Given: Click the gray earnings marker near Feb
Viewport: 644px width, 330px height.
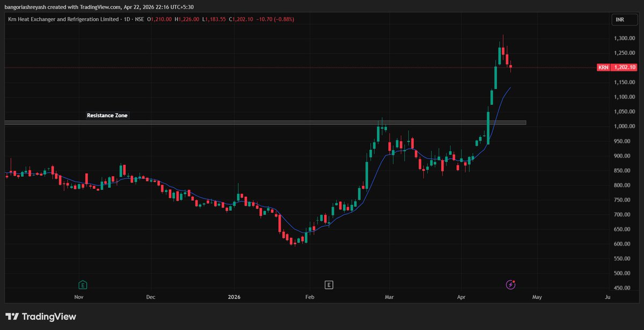Looking at the screenshot, I should 328,284.
